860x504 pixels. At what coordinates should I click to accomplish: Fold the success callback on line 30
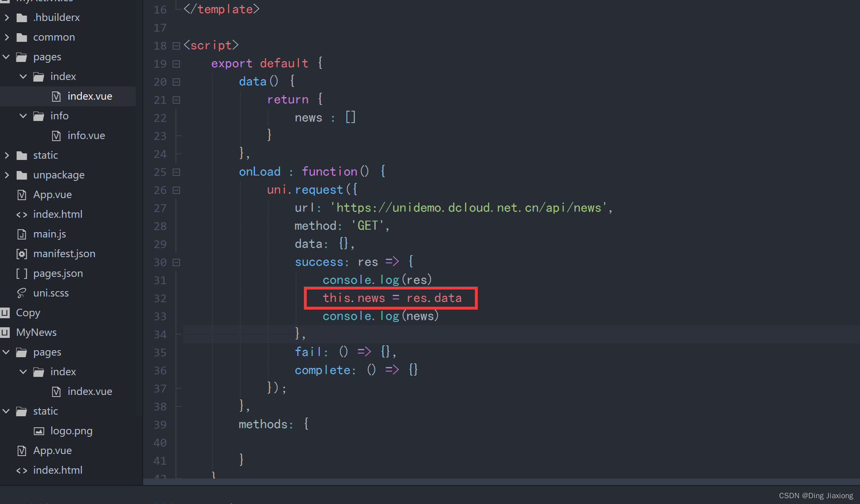coord(176,262)
